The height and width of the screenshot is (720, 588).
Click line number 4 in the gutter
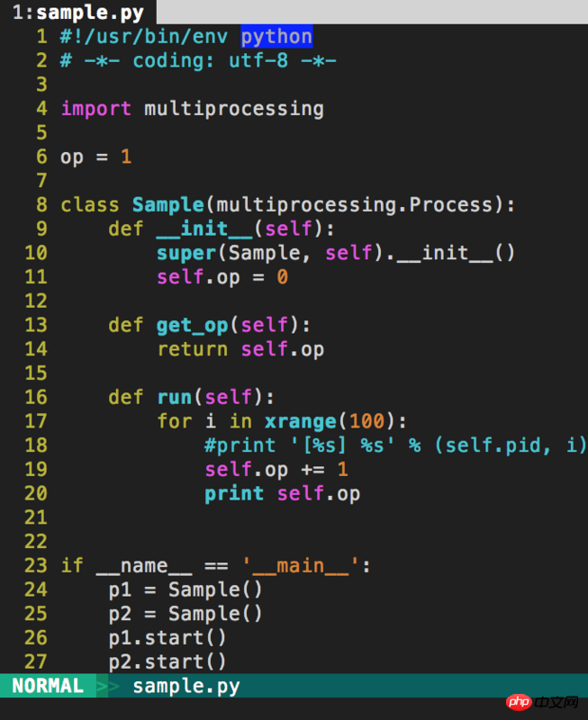pyautogui.click(x=41, y=109)
